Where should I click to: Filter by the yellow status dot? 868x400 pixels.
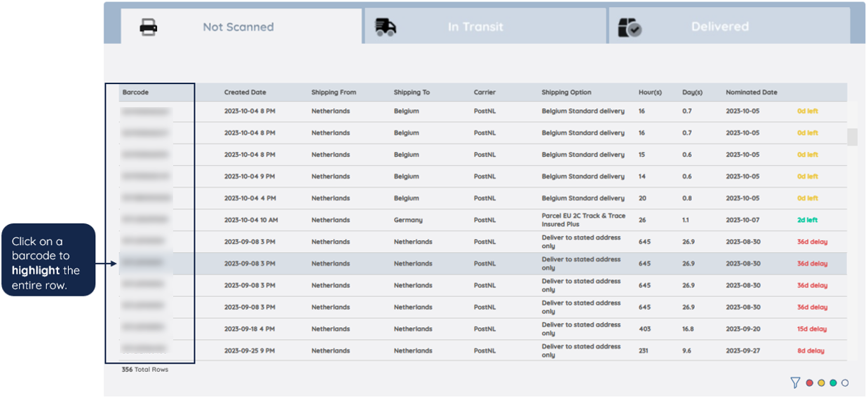pos(821,383)
